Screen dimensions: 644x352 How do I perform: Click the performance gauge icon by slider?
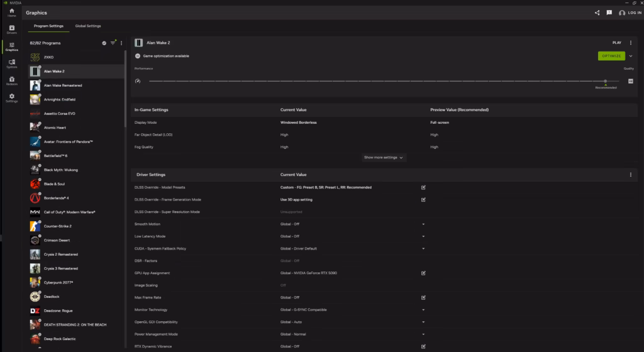[138, 81]
